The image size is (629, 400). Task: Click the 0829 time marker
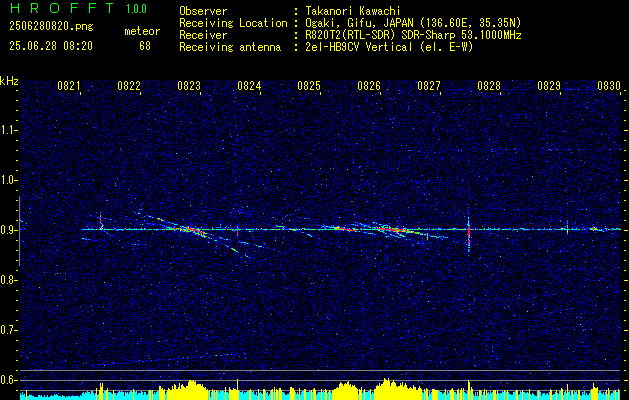click(549, 86)
